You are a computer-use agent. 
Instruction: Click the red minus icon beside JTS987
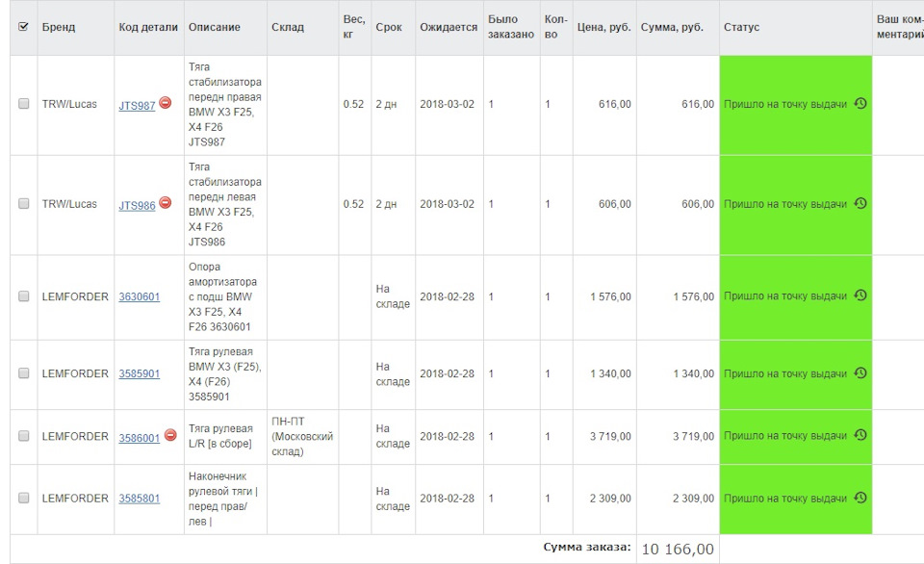click(x=166, y=103)
